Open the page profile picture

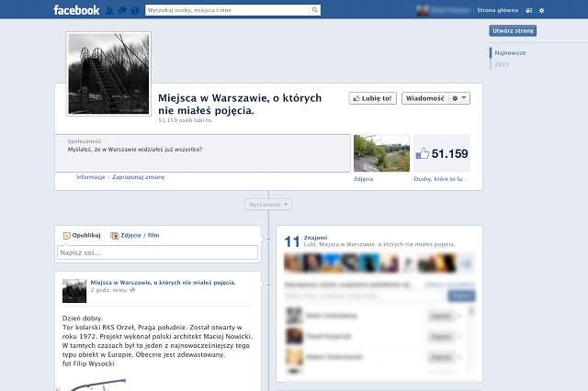(x=108, y=73)
